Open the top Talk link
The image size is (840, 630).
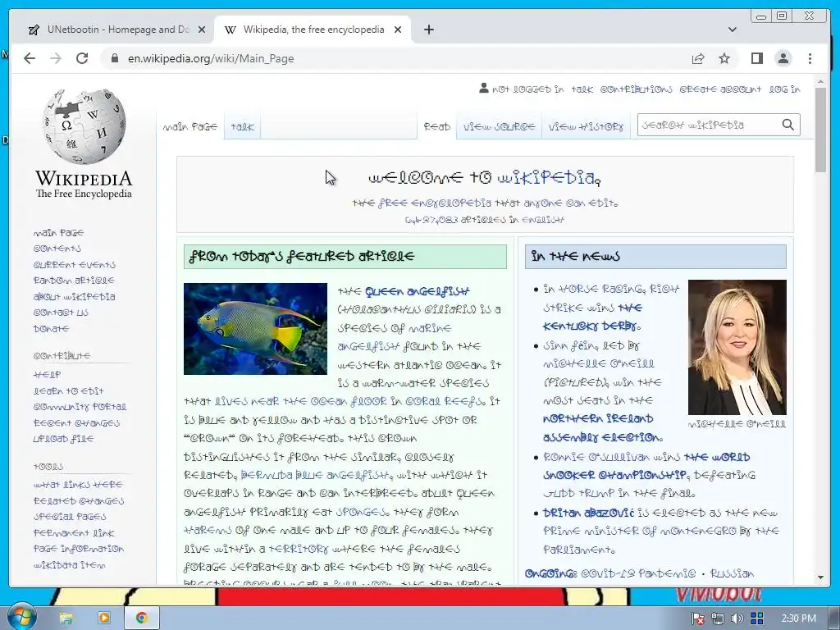582,89
